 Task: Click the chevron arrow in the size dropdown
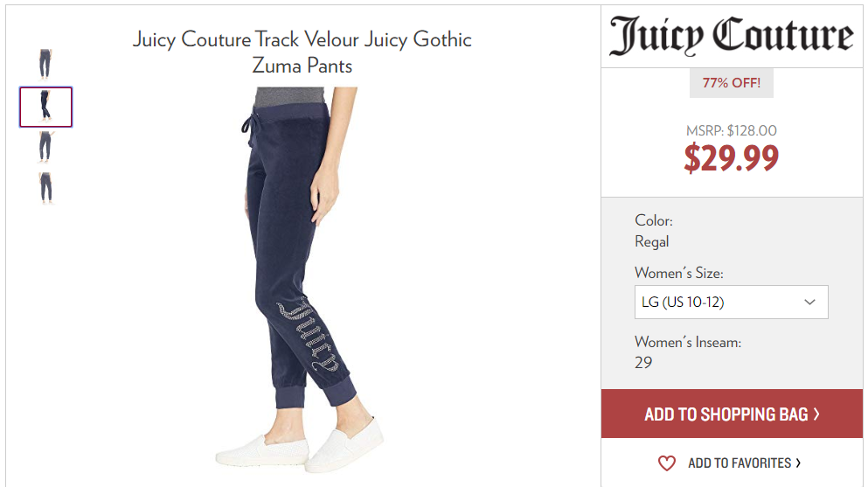pos(810,303)
